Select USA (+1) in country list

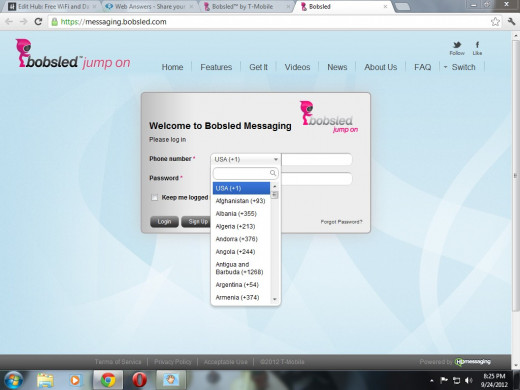pyautogui.click(x=241, y=188)
